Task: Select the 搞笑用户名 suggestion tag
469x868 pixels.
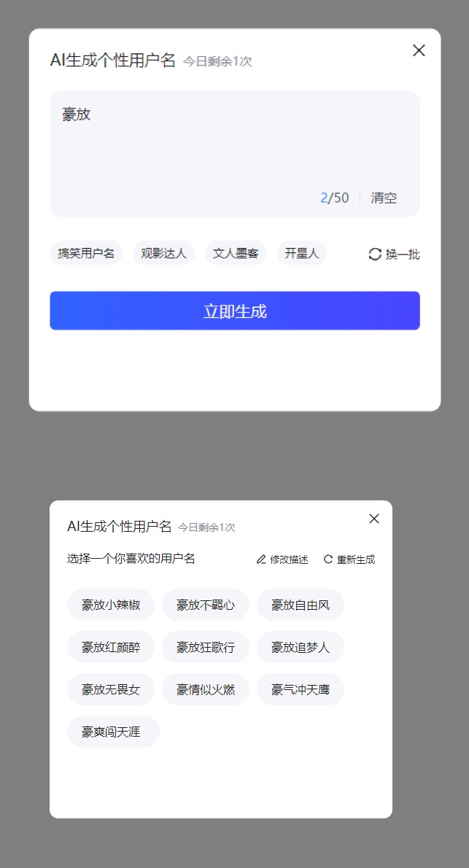Action: pyautogui.click(x=86, y=253)
